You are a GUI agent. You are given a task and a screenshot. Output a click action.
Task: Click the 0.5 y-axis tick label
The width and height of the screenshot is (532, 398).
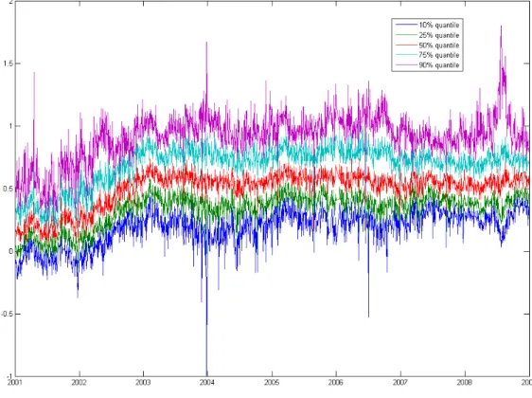point(8,189)
